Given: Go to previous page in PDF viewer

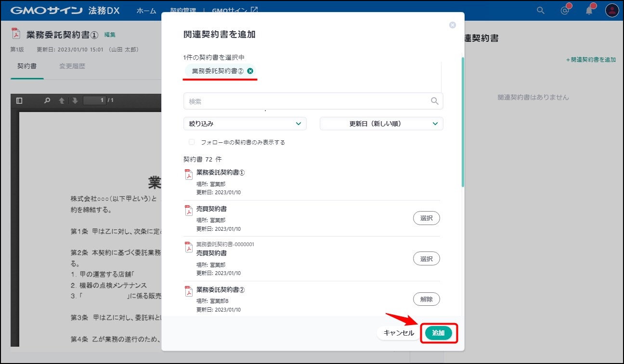Looking at the screenshot, I should tap(62, 100).
